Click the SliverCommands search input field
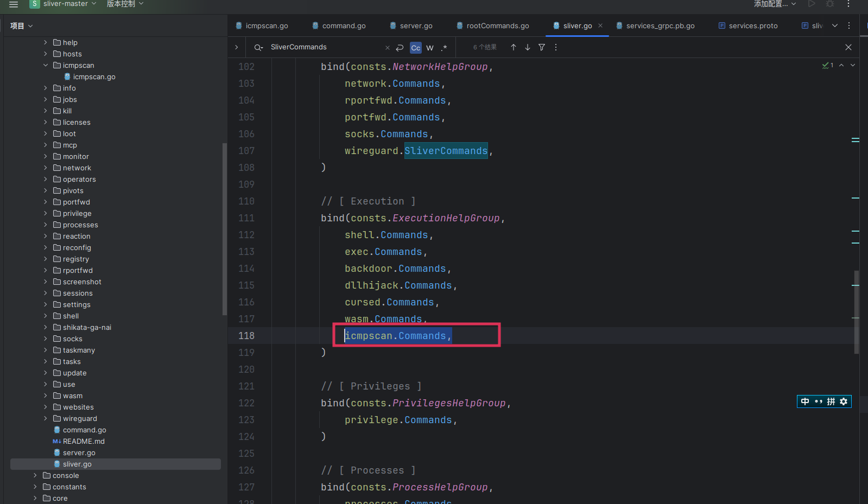868x504 pixels. pyautogui.click(x=326, y=47)
